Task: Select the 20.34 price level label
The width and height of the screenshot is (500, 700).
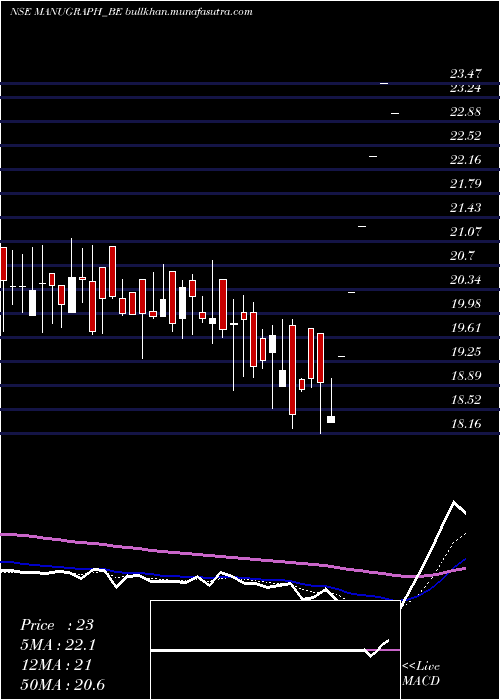Action: (465, 280)
